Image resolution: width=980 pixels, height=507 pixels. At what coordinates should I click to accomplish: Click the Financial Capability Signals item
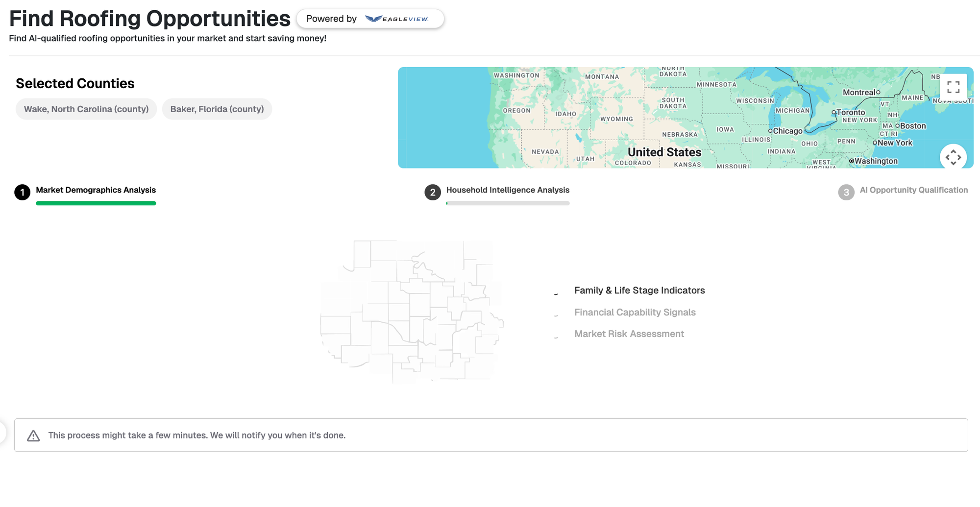[635, 313]
